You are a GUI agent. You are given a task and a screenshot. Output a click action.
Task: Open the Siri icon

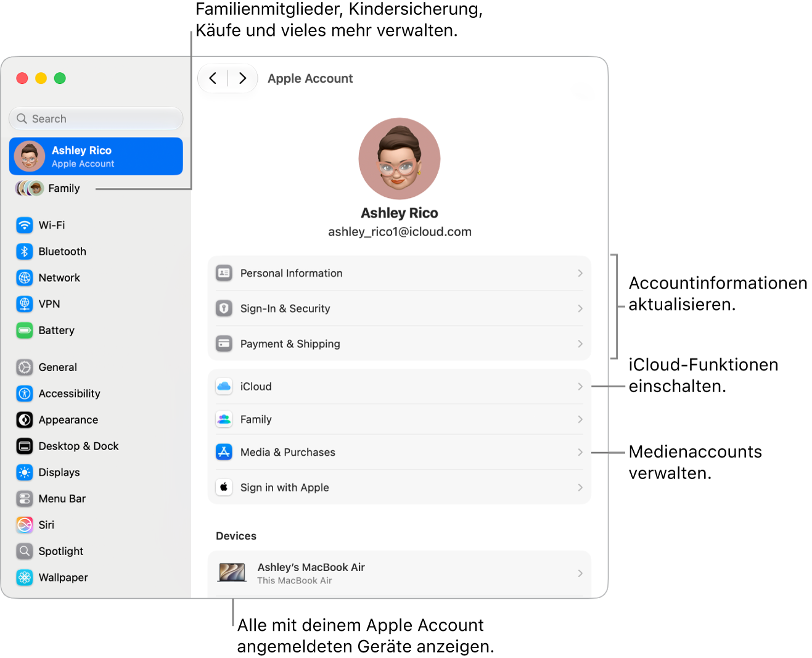coord(25,525)
